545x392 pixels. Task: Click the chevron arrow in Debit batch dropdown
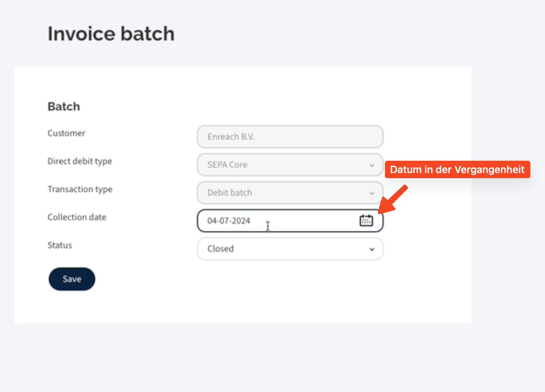click(x=372, y=193)
